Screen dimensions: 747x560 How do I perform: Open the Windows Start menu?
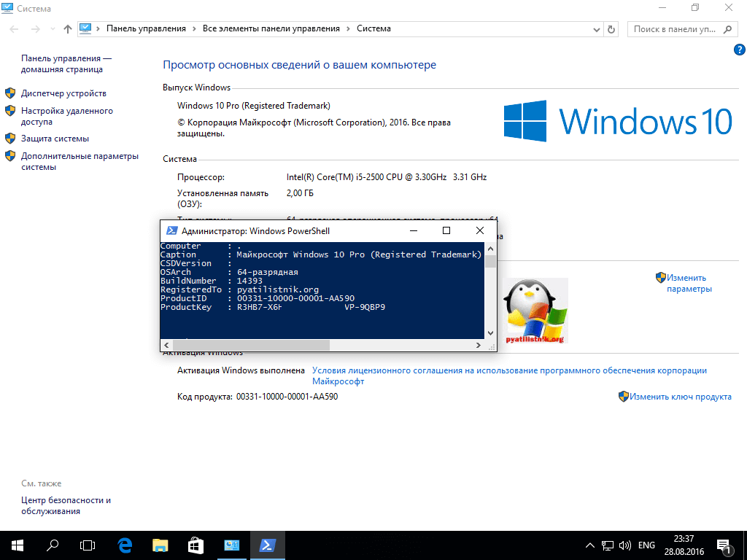[x=18, y=545]
